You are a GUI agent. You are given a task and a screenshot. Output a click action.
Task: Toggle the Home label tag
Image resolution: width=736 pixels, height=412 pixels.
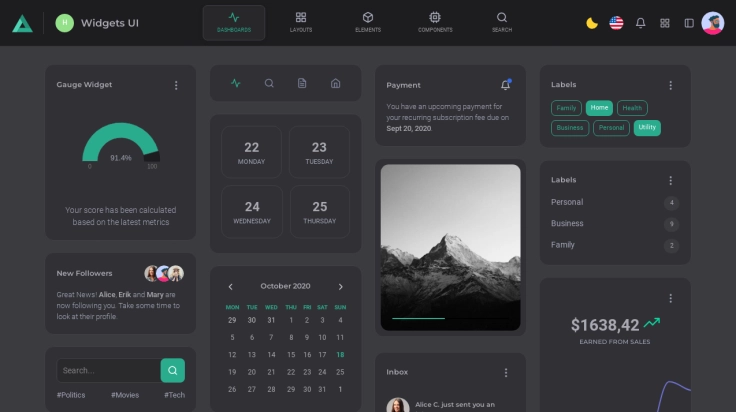(x=599, y=108)
